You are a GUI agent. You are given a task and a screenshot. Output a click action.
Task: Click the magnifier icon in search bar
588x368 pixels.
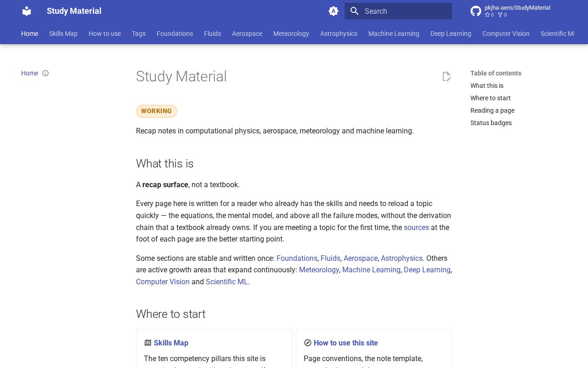(x=354, y=11)
